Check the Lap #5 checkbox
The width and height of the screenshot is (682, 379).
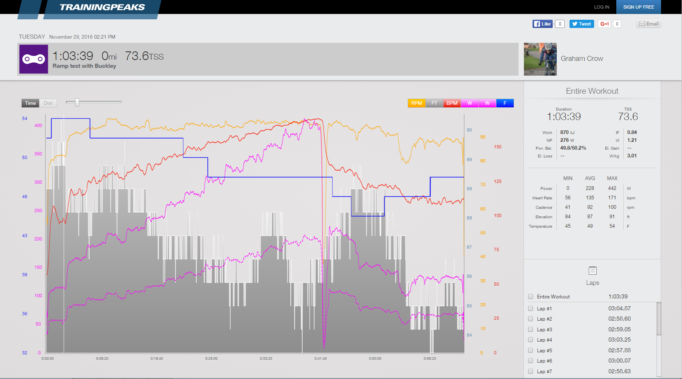[x=531, y=350]
